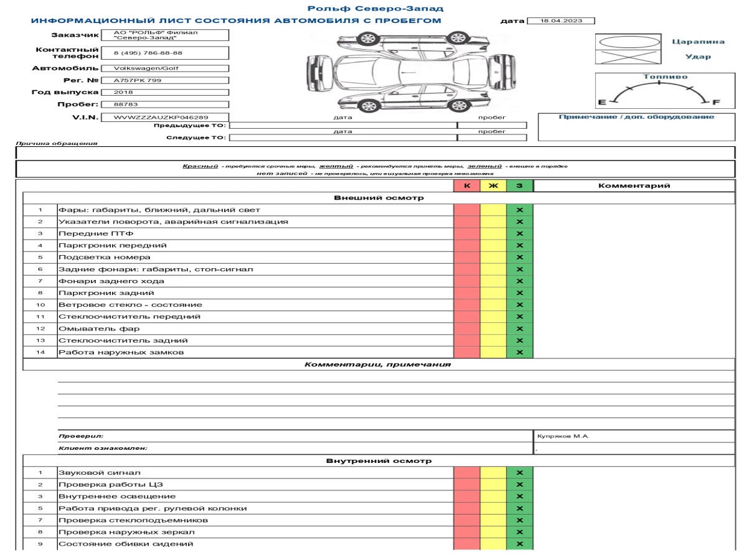Viewport: 747px width, 560px height.
Task: Click the Внешний осмотр section header
Action: (x=379, y=198)
